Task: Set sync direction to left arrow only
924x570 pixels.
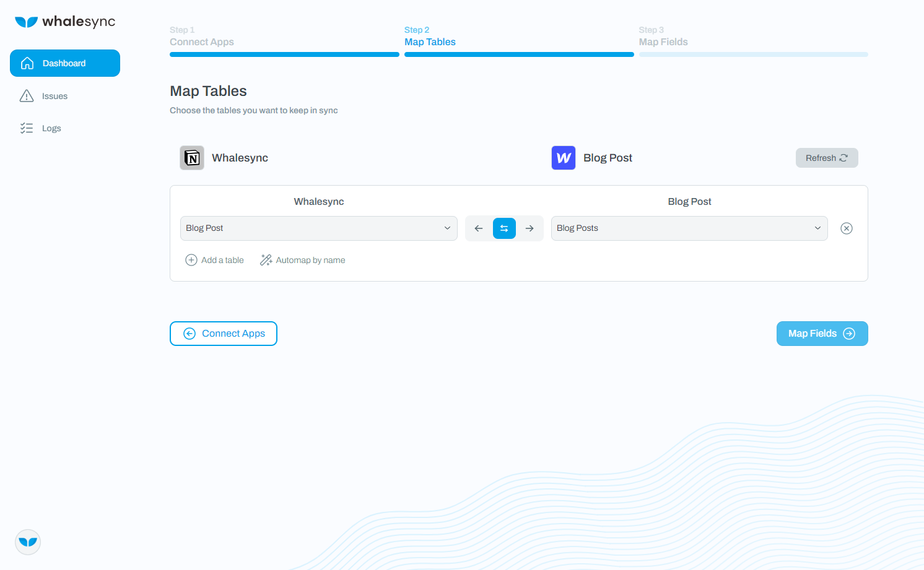Action: (479, 228)
